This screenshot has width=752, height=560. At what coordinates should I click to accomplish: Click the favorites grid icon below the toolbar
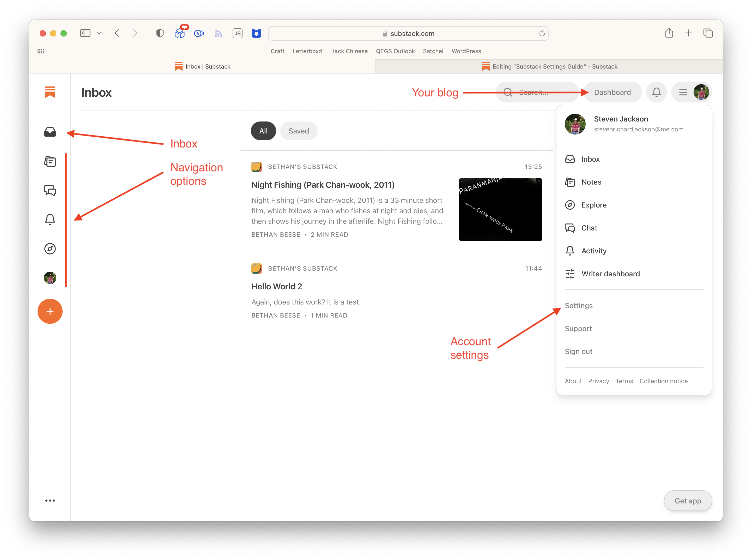coord(41,51)
